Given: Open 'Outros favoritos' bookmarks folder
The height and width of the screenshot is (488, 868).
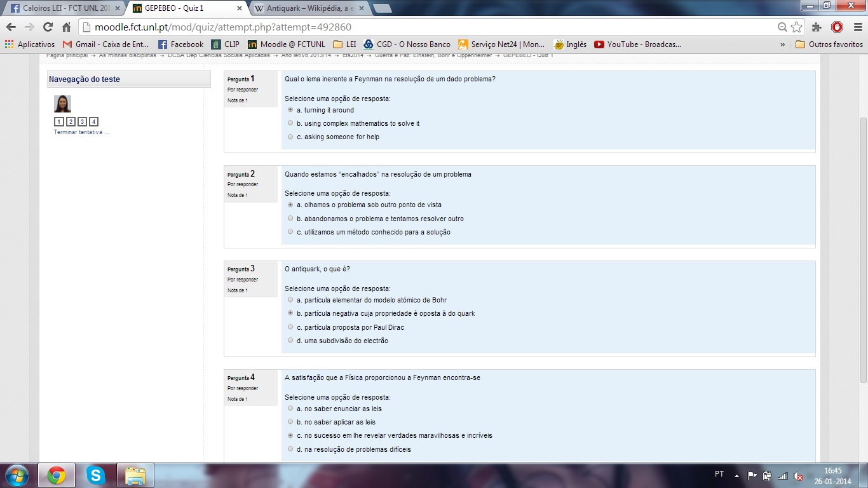Looking at the screenshot, I should click(829, 44).
